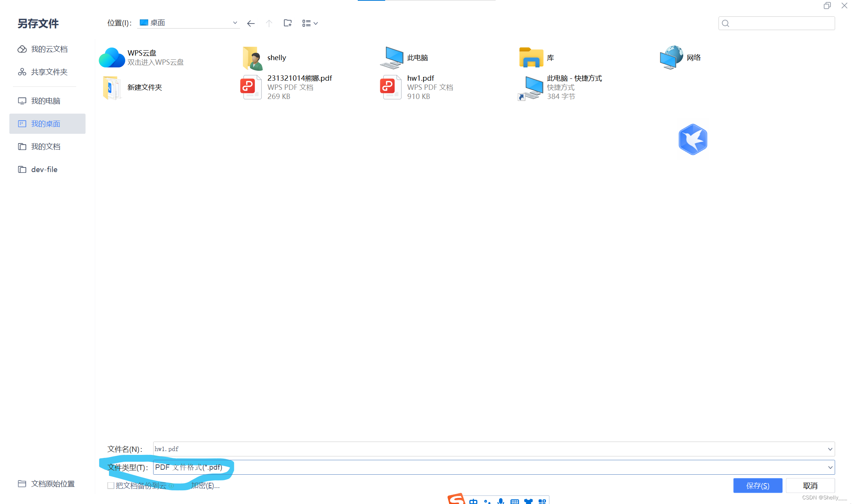Switch to 我的云文档 in sidebar

point(49,49)
